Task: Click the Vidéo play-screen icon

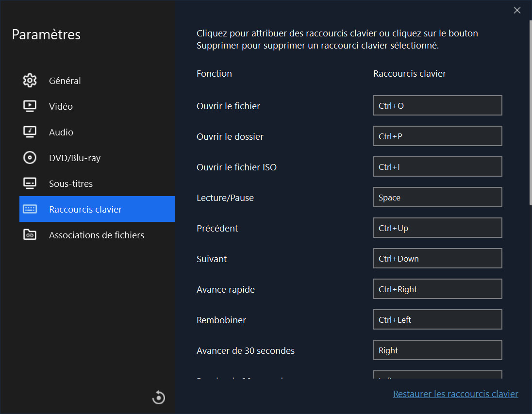Action: click(30, 106)
